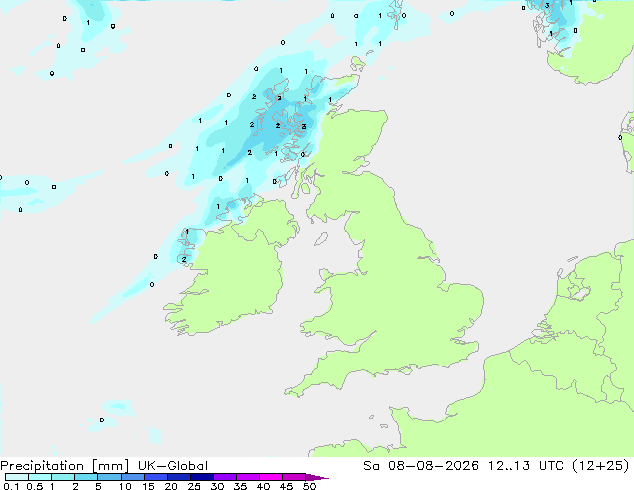
Task: Click the "45" legend scale label
Action: point(286,486)
